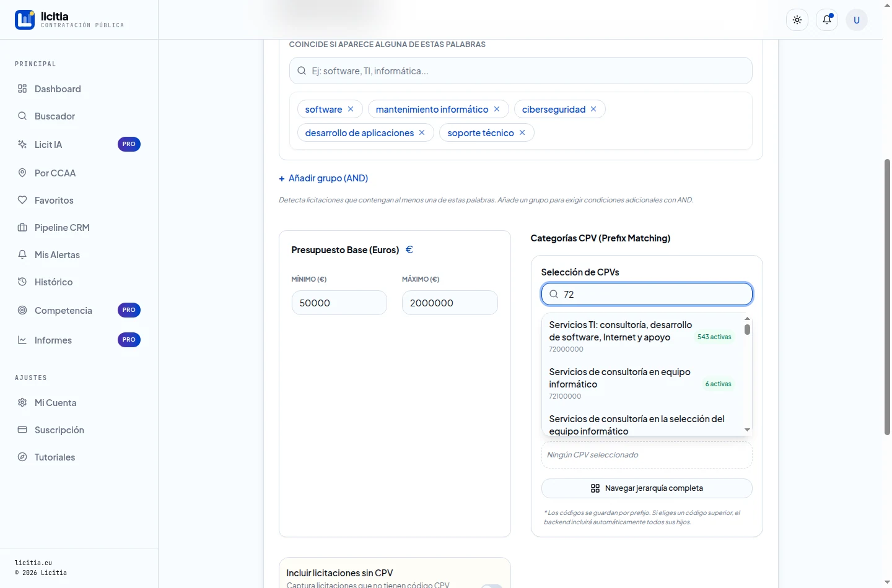This screenshot has width=892, height=588.
Task: Click the Pipeline CRM briefcase icon
Action: 22,227
